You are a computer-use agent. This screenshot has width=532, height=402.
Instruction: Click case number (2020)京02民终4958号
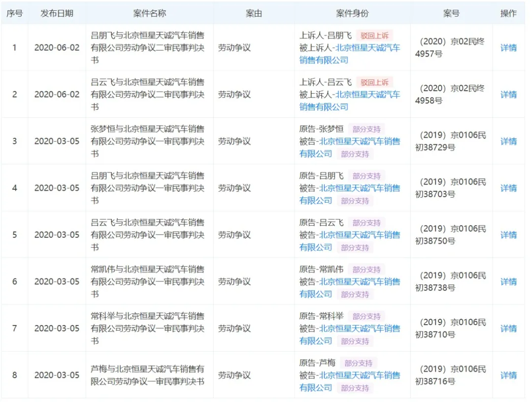(x=450, y=95)
